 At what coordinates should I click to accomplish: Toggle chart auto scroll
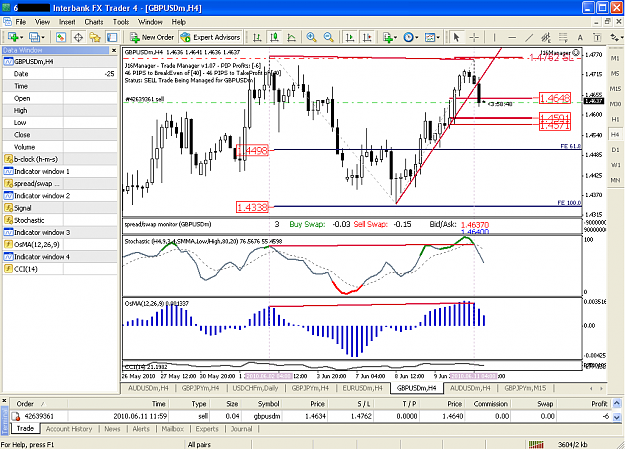350,37
